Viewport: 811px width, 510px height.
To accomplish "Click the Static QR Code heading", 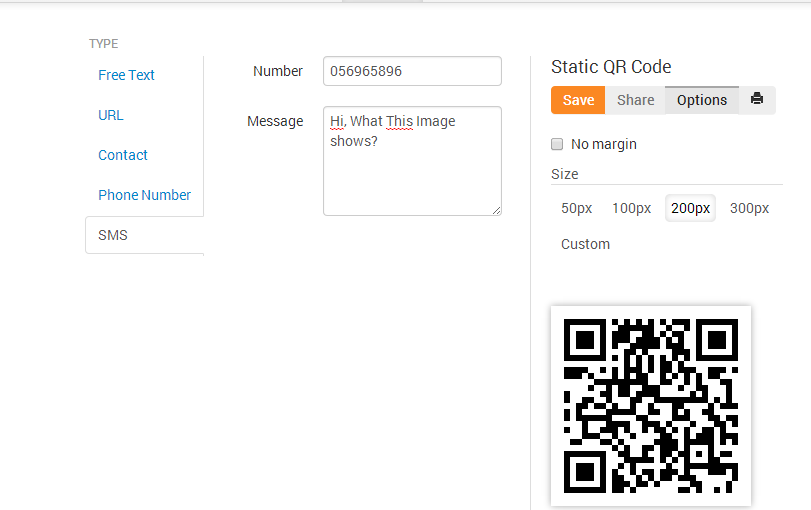I will click(x=611, y=67).
